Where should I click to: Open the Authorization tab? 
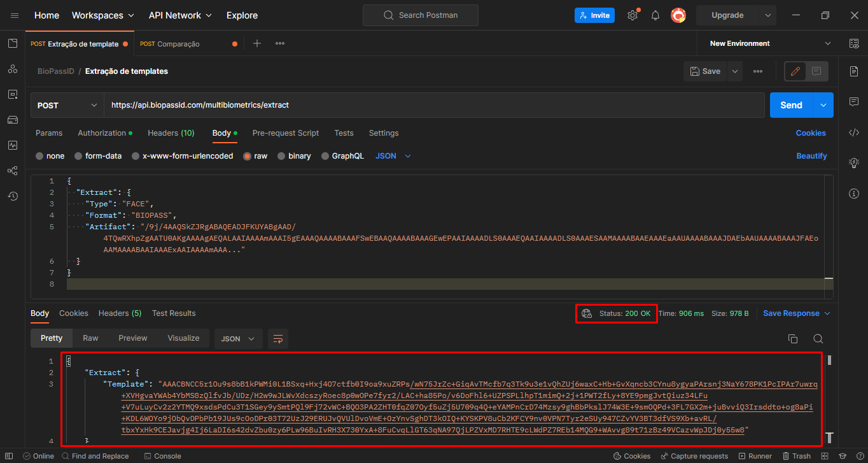click(105, 133)
